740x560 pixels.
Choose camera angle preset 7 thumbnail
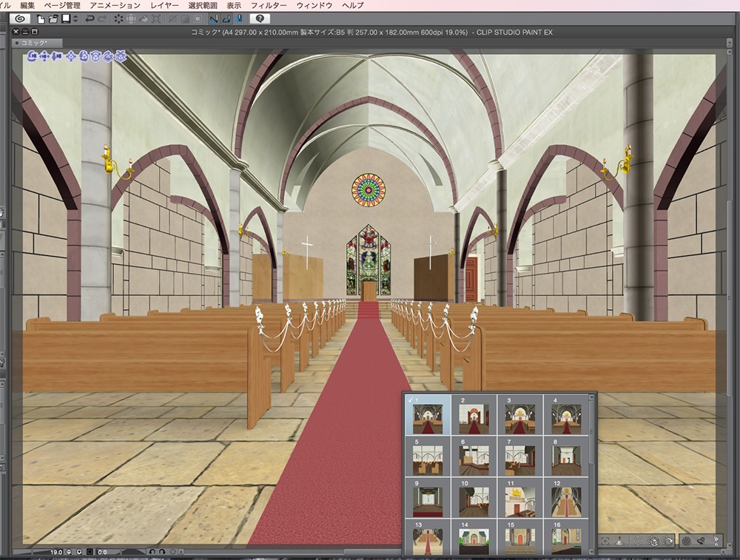[x=520, y=456]
